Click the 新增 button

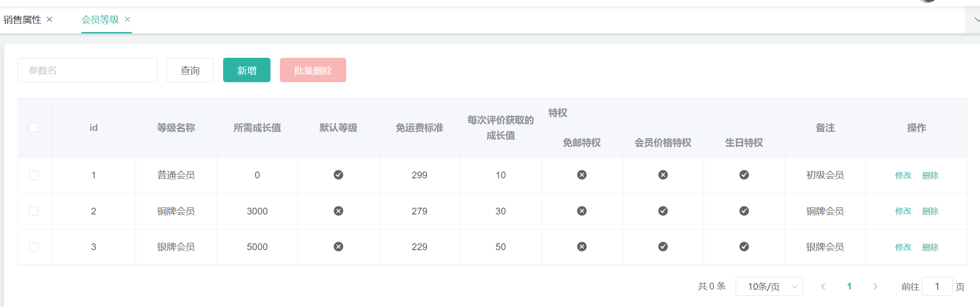tap(247, 70)
